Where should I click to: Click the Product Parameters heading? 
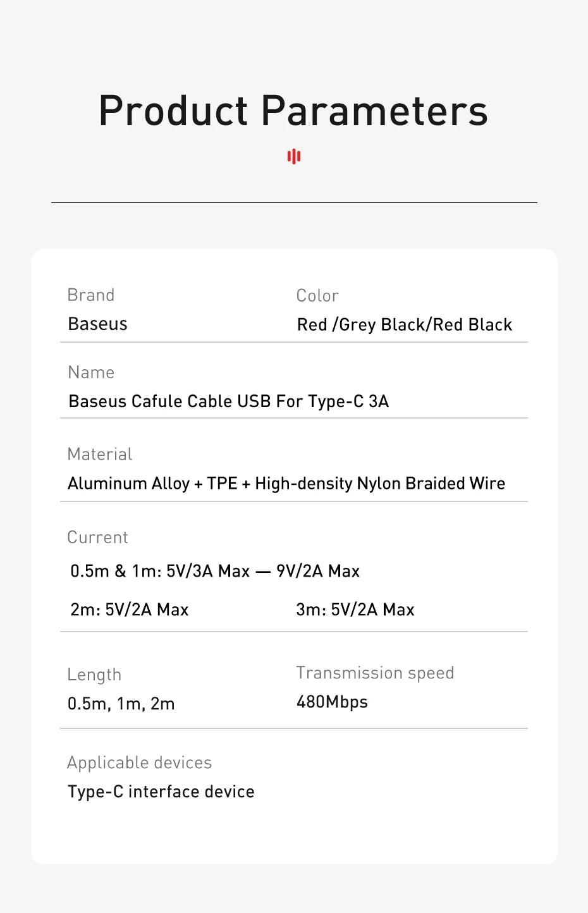(x=293, y=111)
